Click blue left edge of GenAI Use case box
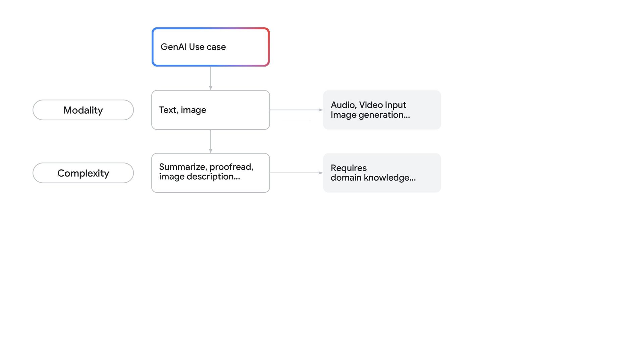The image size is (644, 362). pyautogui.click(x=153, y=47)
